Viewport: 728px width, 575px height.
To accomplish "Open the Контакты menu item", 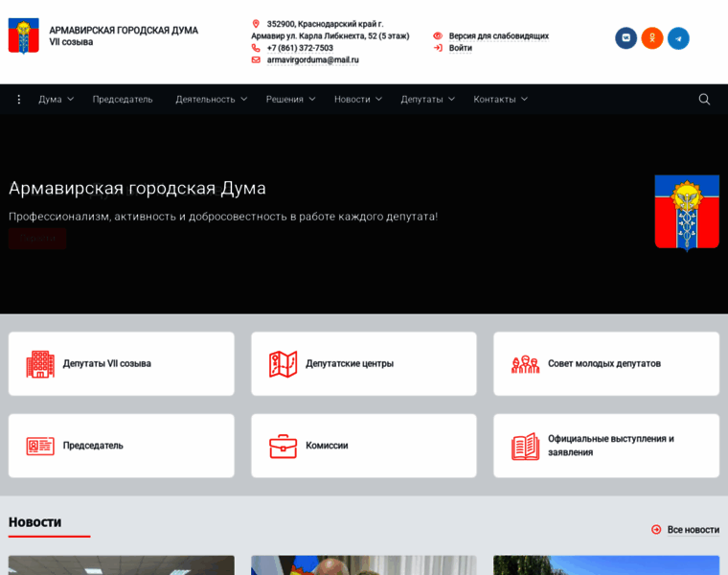I will (x=500, y=99).
